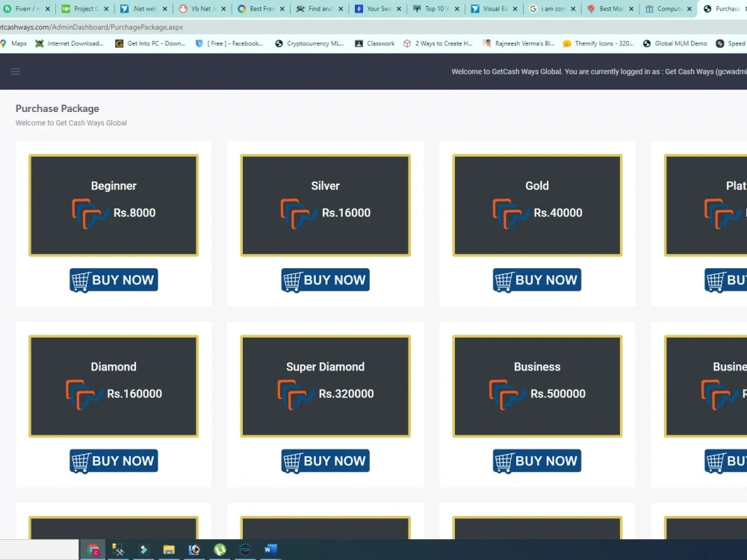
Task: Click the Business Rs.500000 package card
Action: pos(537,386)
